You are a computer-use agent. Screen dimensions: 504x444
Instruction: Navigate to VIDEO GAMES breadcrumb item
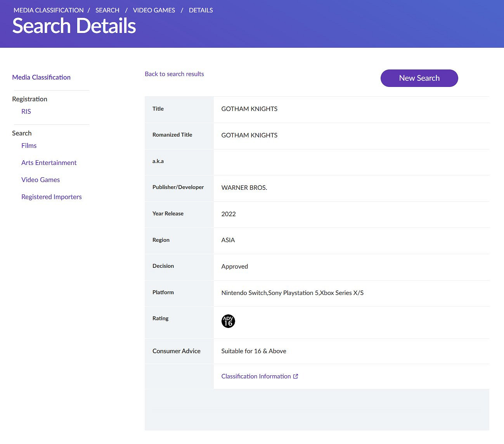(154, 10)
